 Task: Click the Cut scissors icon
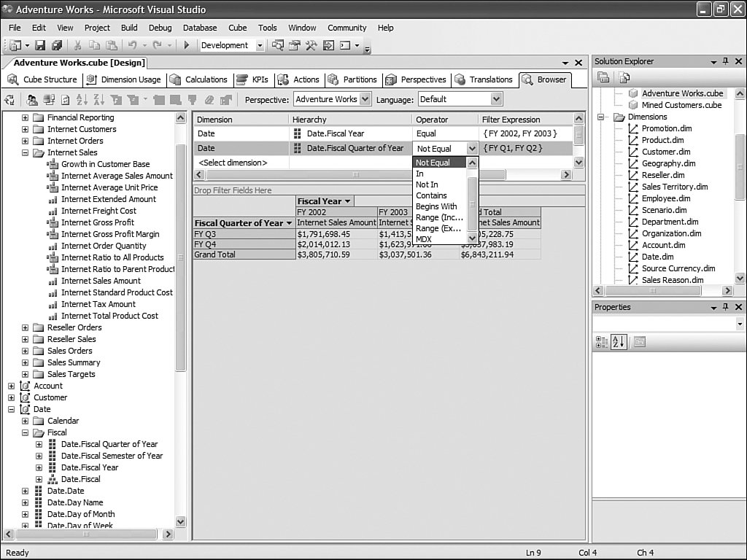point(77,45)
